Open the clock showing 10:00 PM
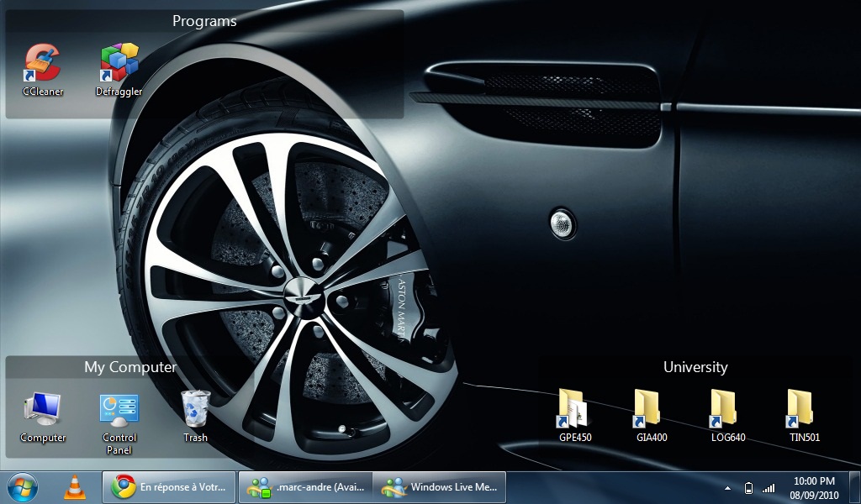This screenshot has width=861, height=504. tap(814, 487)
